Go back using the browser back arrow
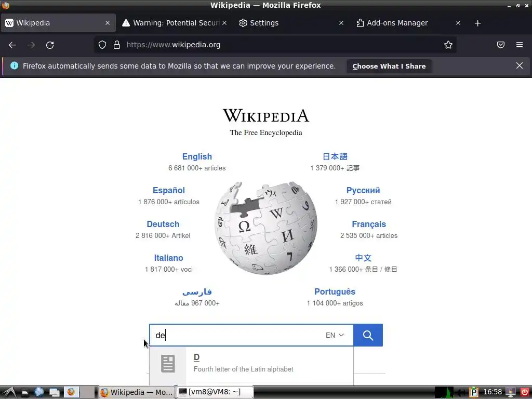This screenshot has width=532, height=399. click(x=12, y=45)
